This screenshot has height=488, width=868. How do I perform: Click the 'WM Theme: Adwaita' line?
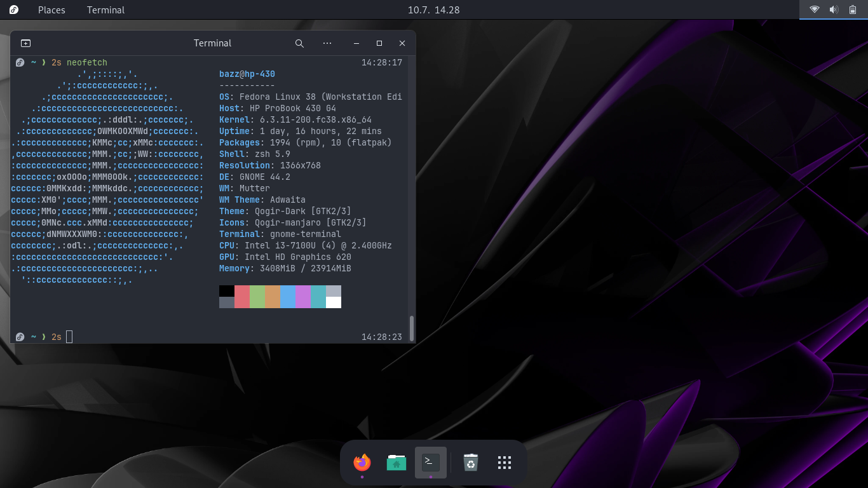(262, 200)
